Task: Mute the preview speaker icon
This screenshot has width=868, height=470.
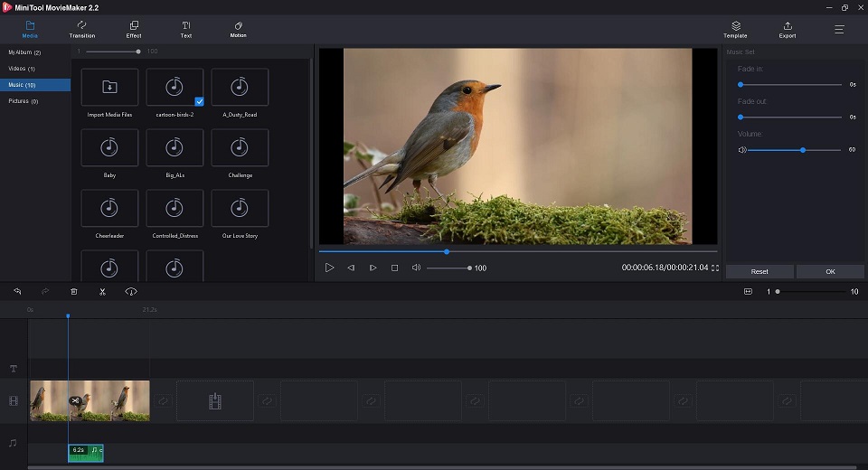Action: [416, 268]
